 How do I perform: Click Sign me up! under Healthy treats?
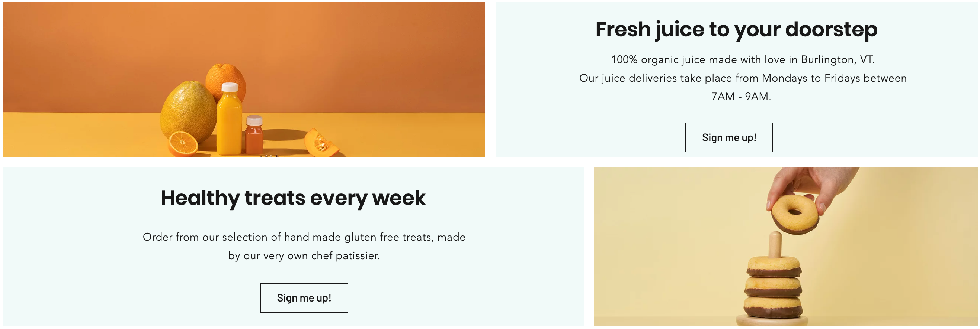[x=304, y=298]
